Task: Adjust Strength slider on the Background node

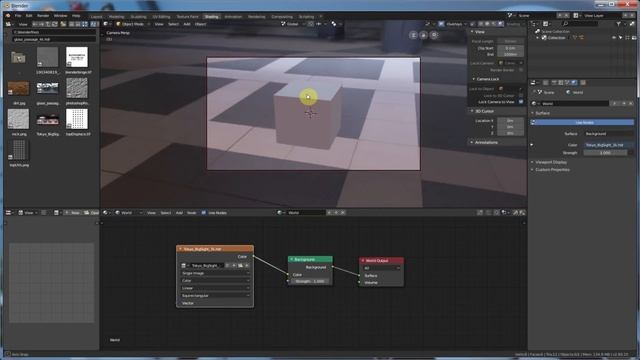Action: [310, 281]
